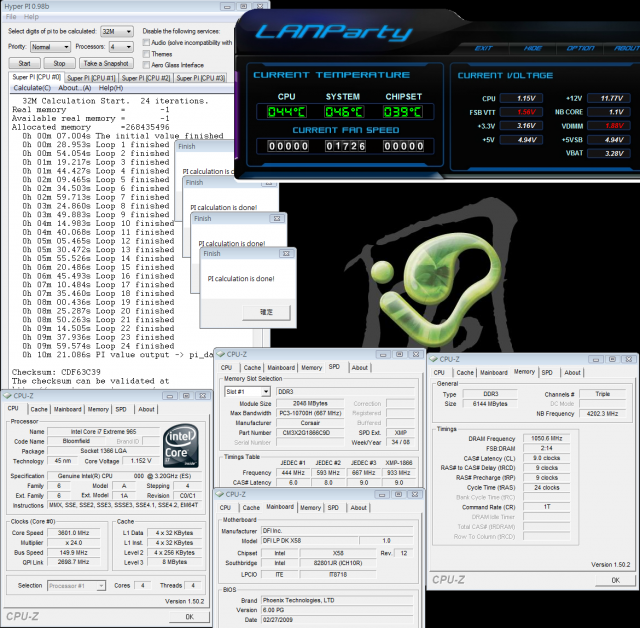The image size is (641, 628).
Task: Switch to Super PI [CPU #1] tab
Action: tap(91, 78)
